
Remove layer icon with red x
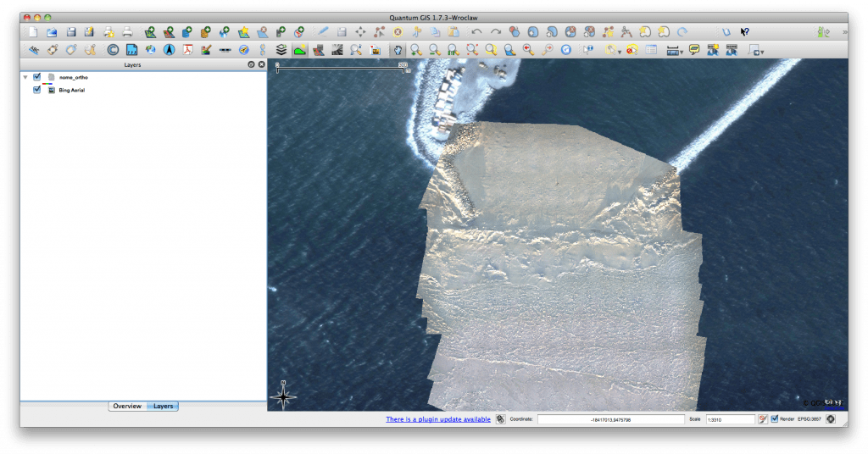coord(263,32)
